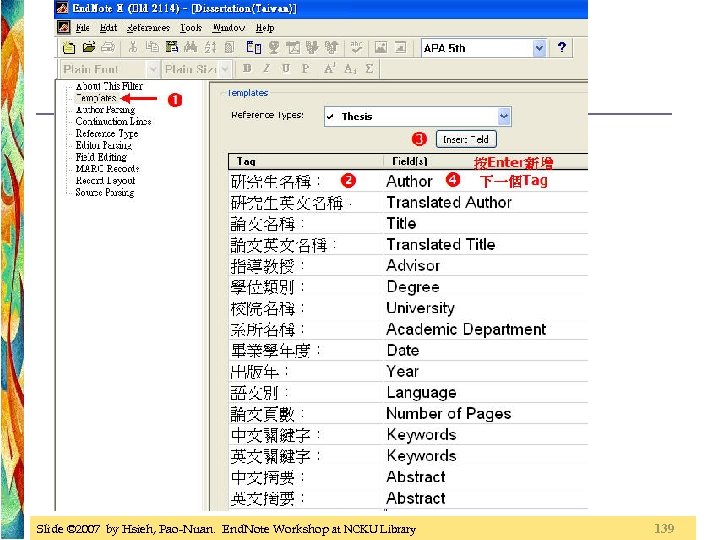Click the blue window-and-device icon in the toolbar

(x=254, y=47)
